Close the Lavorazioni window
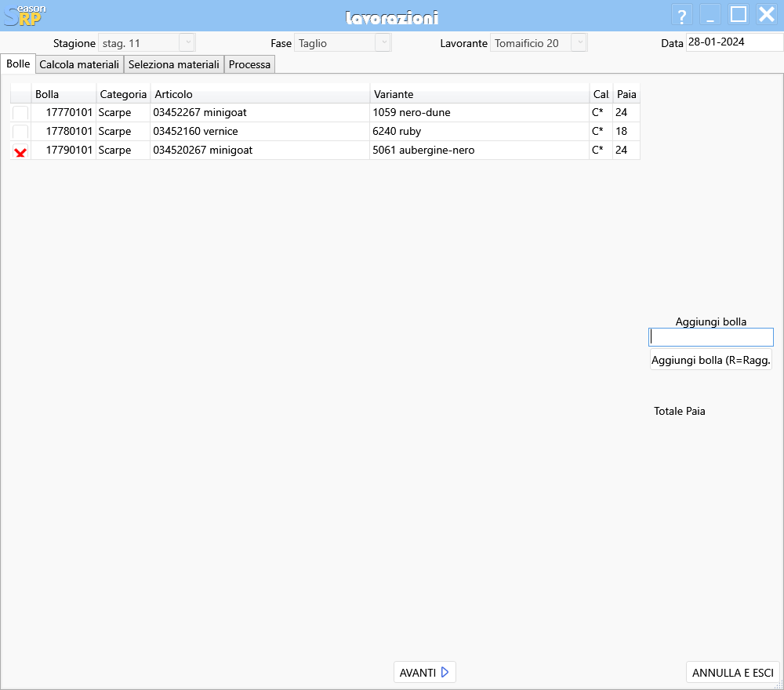 pos(767,15)
